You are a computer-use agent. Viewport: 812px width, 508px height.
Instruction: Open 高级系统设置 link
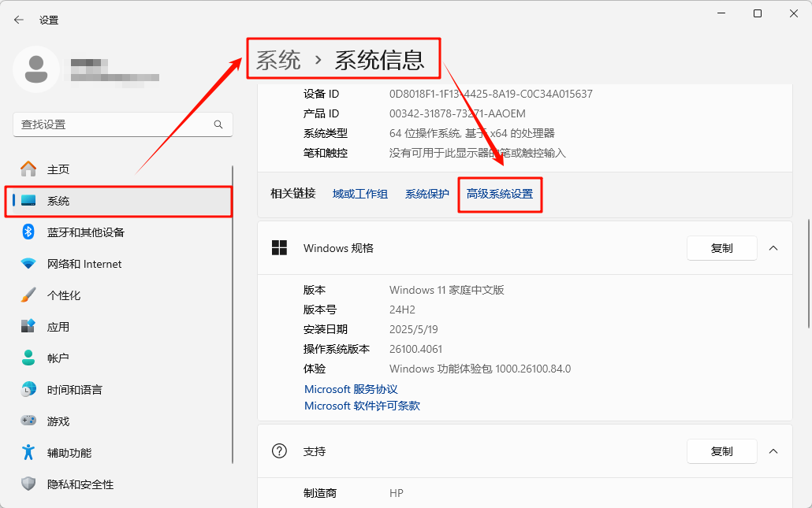pos(500,194)
